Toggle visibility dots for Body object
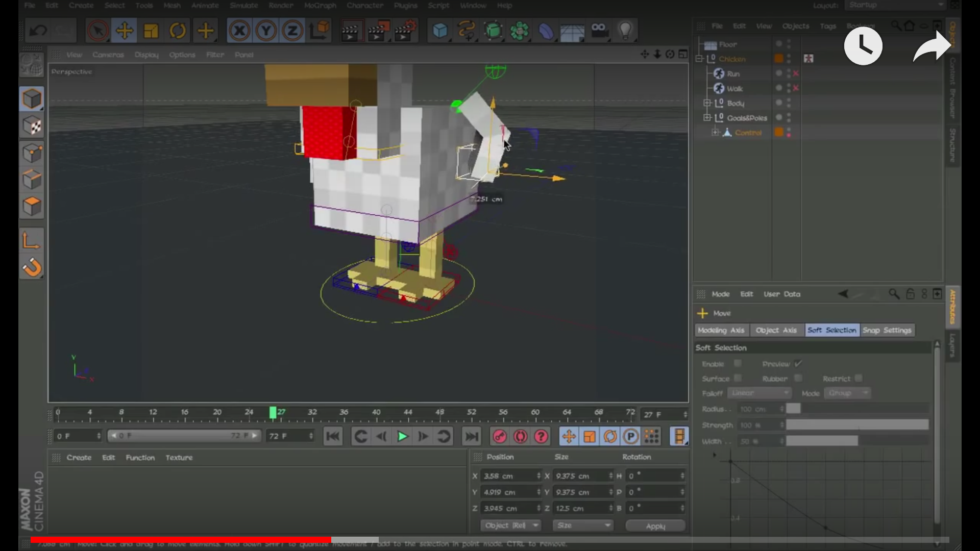 click(789, 103)
